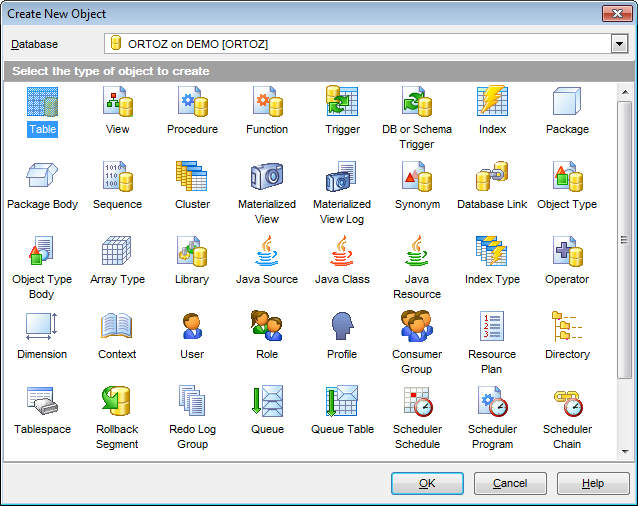Image resolution: width=638 pixels, height=506 pixels.
Task: Pick the Database Link icon
Action: (492, 177)
